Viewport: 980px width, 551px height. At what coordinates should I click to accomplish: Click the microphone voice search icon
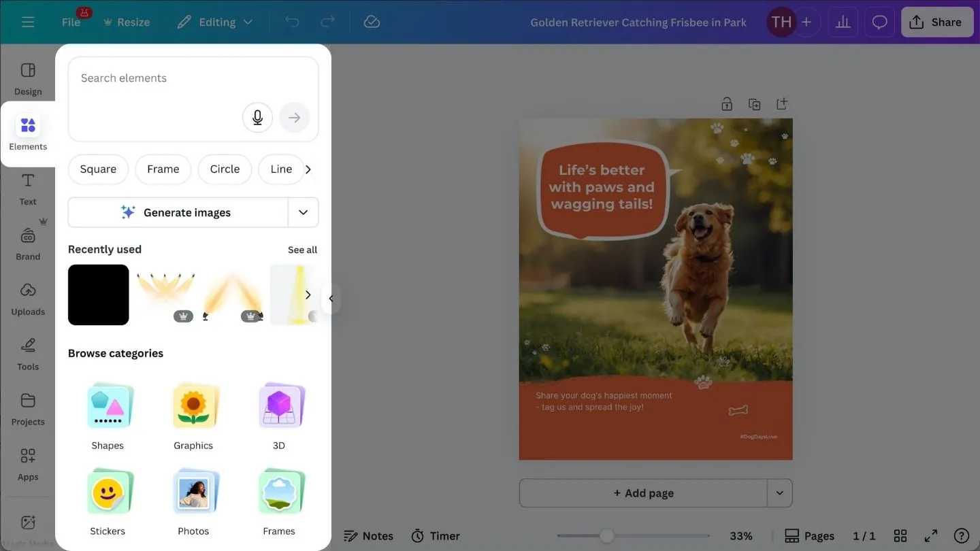257,118
